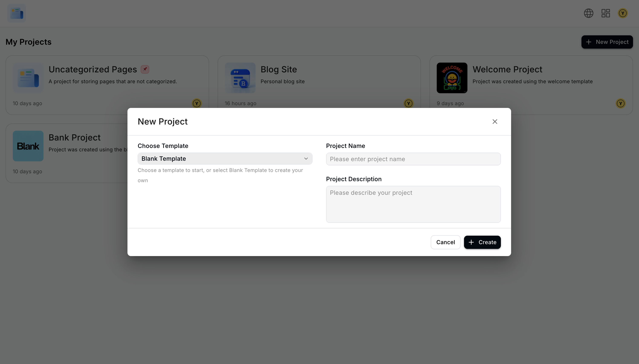Click the New Project button in the header
The width and height of the screenshot is (639, 364).
click(607, 42)
